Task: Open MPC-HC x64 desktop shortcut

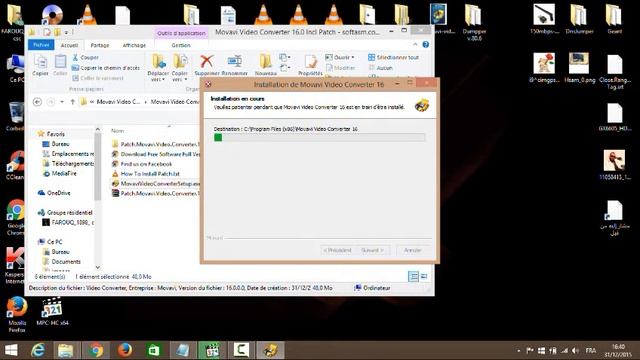Action: [x=53, y=311]
